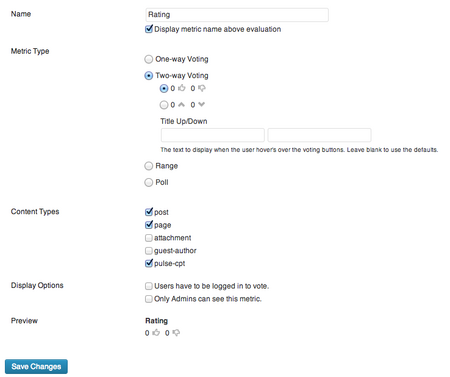
Task: Click the Save Changes button
Action: click(36, 367)
